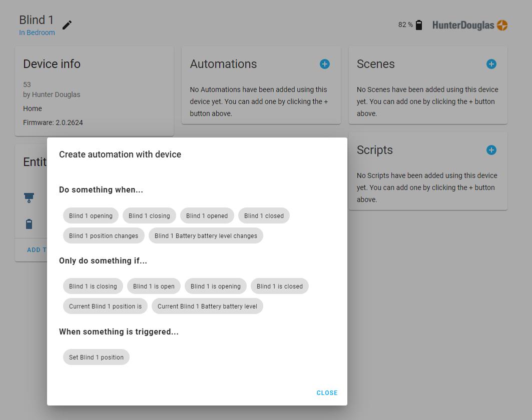532x420 pixels.
Task: Click the battery entity icon in Entities card
Action: point(29,224)
